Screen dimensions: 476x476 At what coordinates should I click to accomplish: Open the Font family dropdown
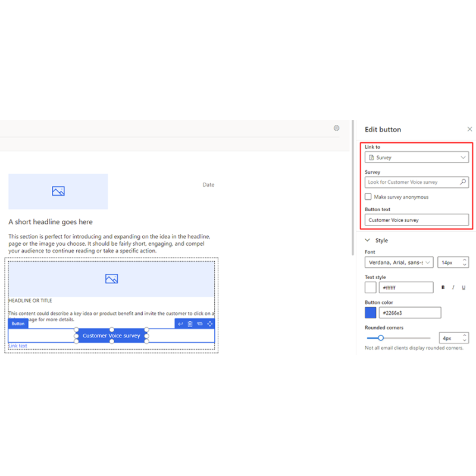click(x=399, y=262)
